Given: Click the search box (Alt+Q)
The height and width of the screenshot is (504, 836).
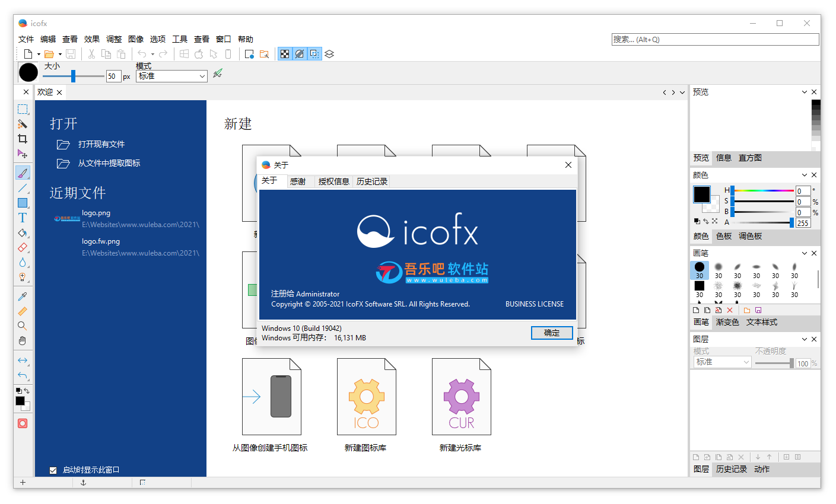Looking at the screenshot, I should coord(716,40).
